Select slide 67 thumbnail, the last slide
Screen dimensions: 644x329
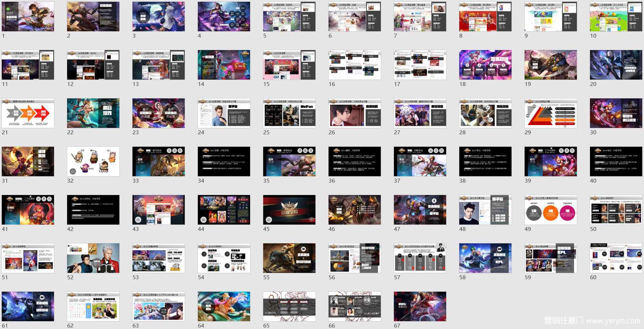(x=420, y=306)
